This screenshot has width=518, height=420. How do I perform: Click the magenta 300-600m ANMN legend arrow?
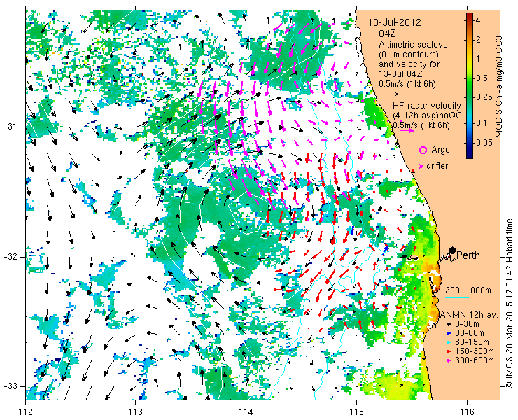point(449,360)
